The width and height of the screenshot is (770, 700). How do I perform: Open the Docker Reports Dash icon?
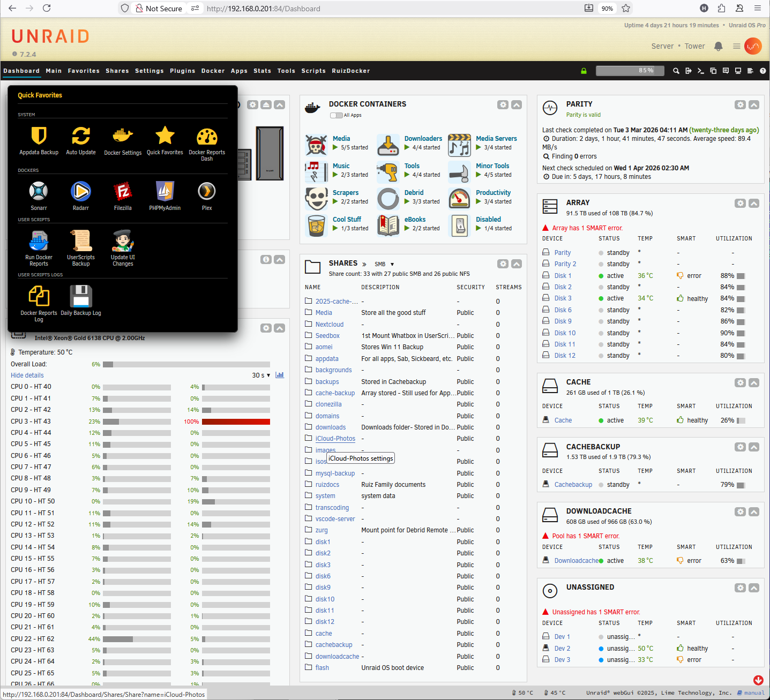(207, 137)
